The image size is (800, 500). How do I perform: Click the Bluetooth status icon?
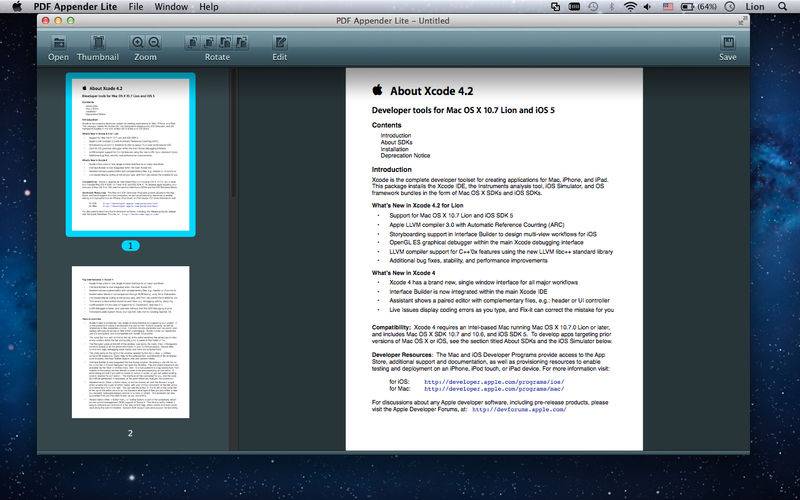612,7
